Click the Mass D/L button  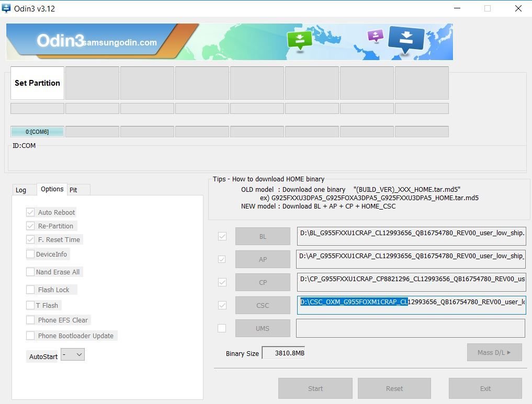click(x=494, y=352)
